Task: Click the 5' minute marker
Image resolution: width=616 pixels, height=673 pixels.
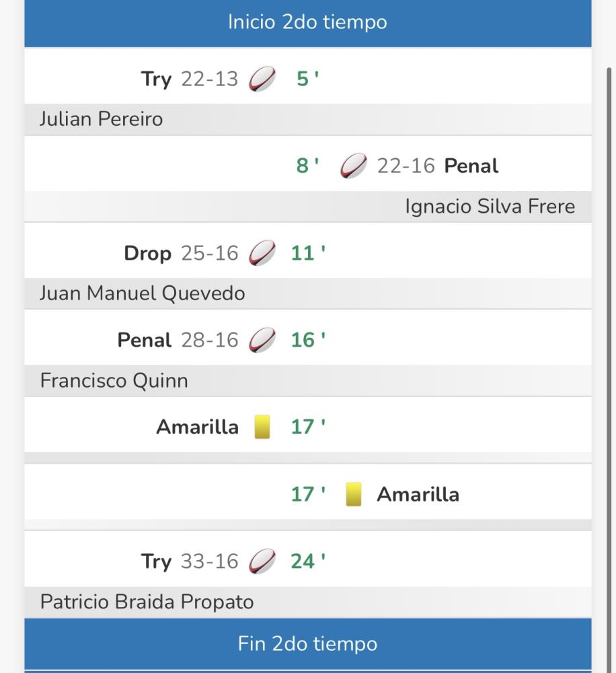Action: 307,79
